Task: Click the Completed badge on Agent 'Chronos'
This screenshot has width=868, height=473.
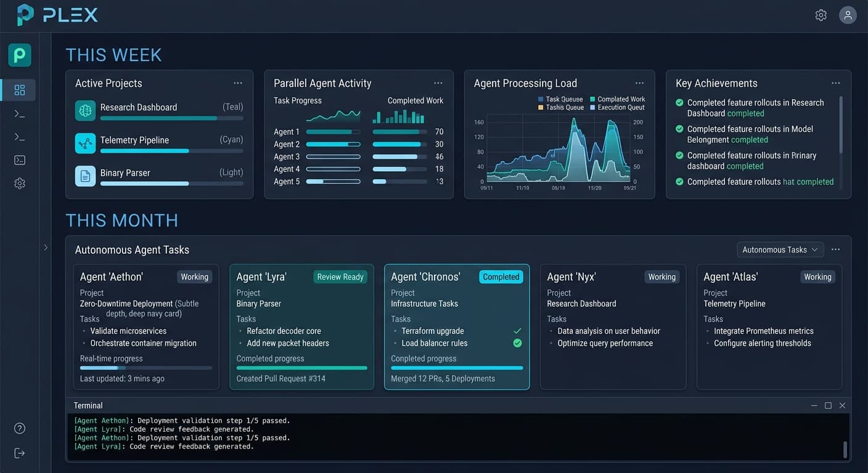Action: (x=501, y=277)
